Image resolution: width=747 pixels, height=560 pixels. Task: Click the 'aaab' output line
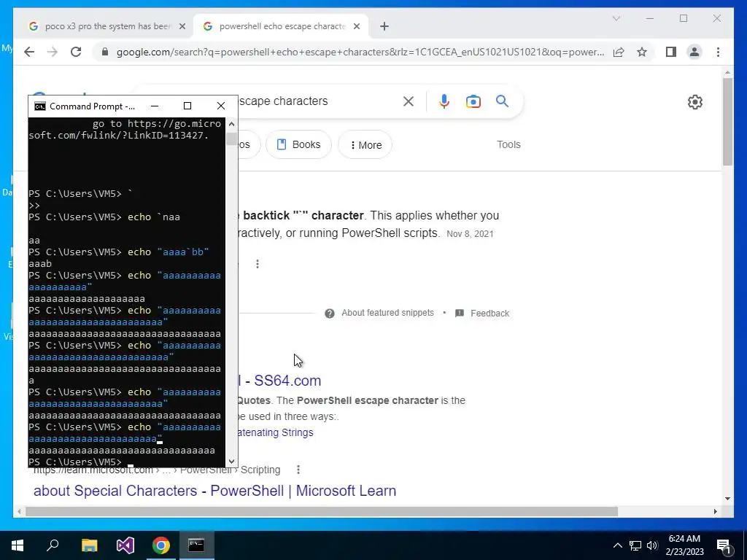tap(40, 264)
